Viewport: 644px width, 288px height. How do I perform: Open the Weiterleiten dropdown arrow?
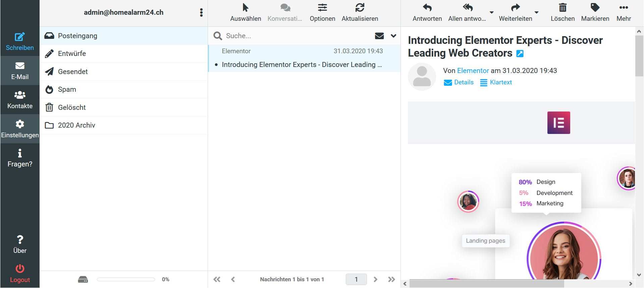click(536, 12)
